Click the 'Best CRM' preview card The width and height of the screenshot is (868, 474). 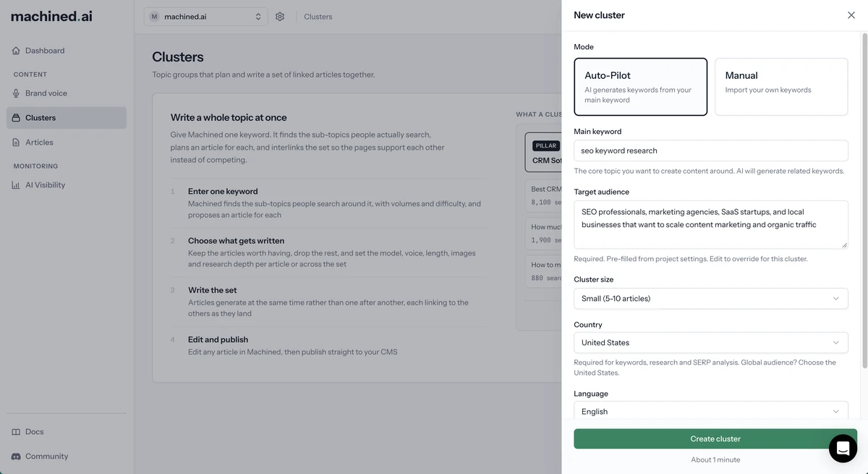tap(544, 195)
